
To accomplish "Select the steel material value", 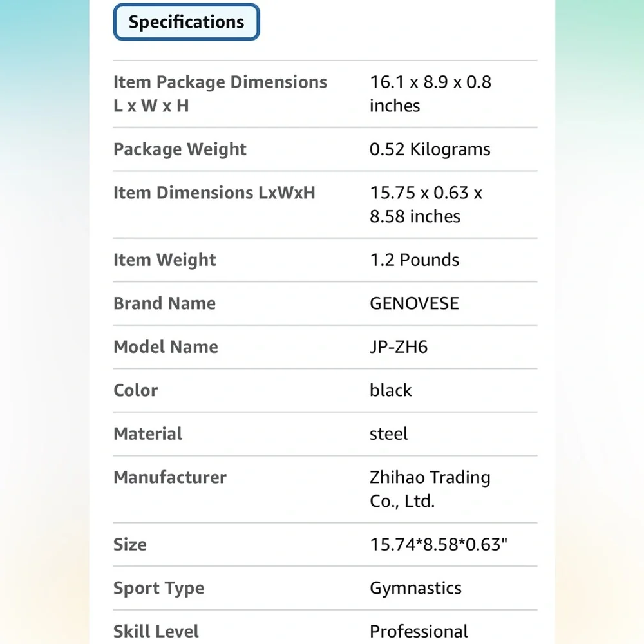I will pyautogui.click(x=388, y=433).
